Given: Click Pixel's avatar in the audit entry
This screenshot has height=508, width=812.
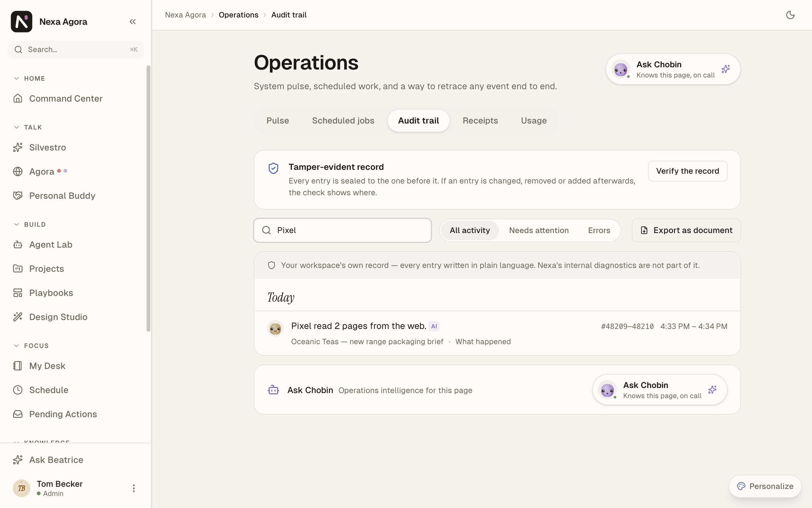Looking at the screenshot, I should tap(275, 328).
